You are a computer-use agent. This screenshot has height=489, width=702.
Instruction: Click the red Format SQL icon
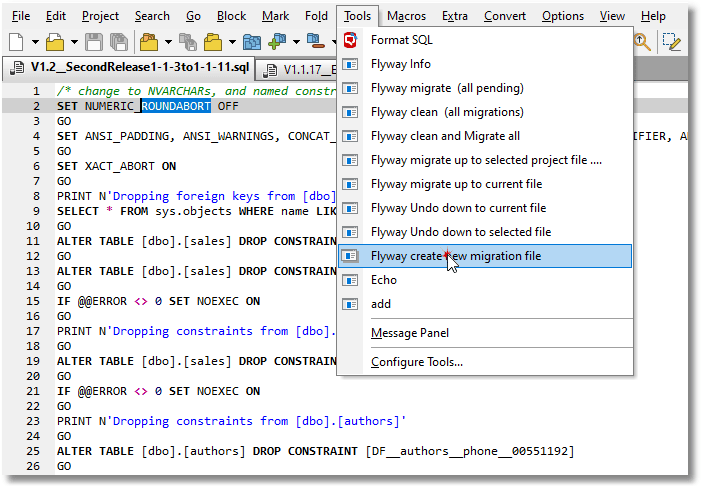tap(350, 40)
